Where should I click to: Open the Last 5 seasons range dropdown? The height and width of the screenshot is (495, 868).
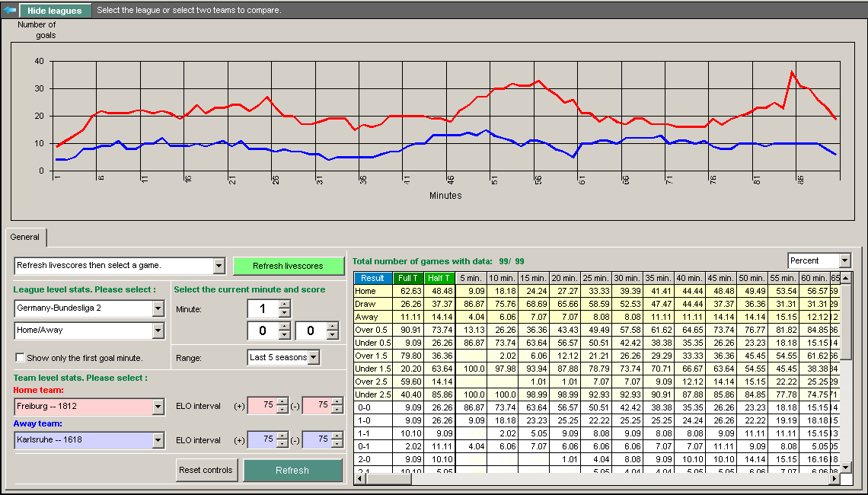click(313, 357)
